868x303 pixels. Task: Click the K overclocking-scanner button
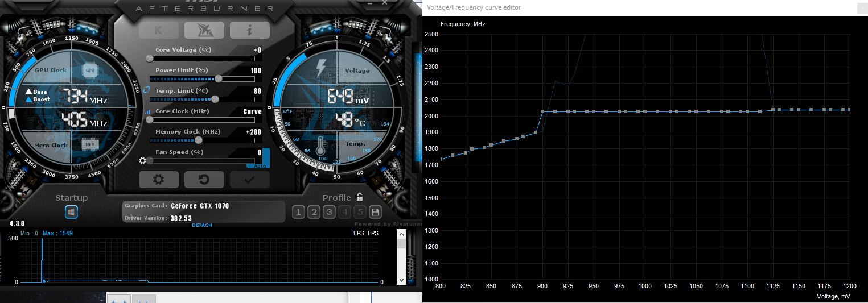pyautogui.click(x=159, y=30)
